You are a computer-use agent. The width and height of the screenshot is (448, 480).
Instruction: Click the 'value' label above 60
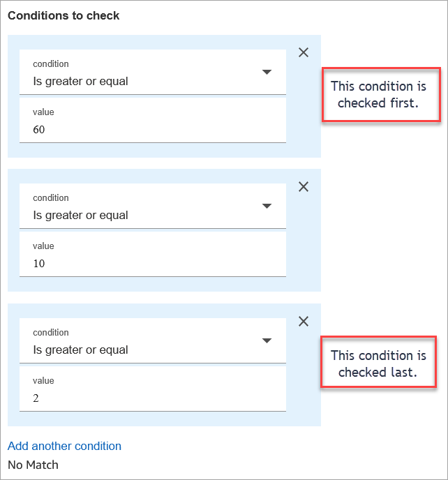point(43,112)
